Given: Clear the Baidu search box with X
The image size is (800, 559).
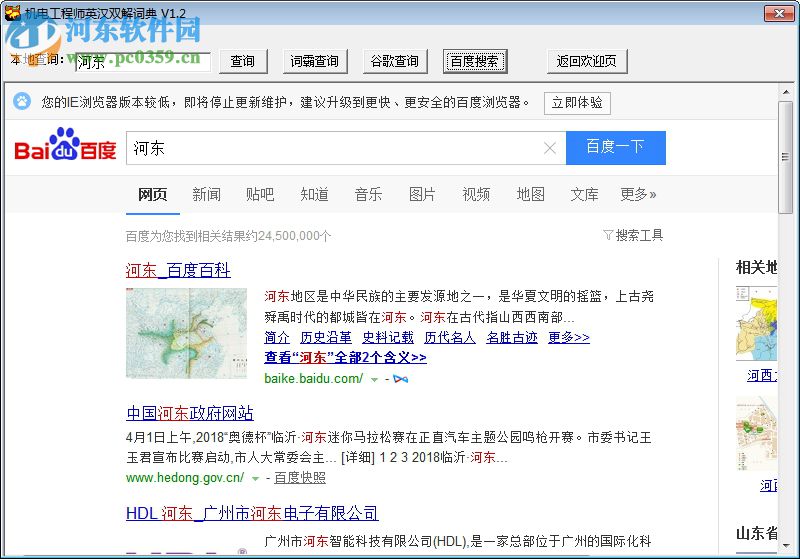Looking at the screenshot, I should pyautogui.click(x=549, y=148).
